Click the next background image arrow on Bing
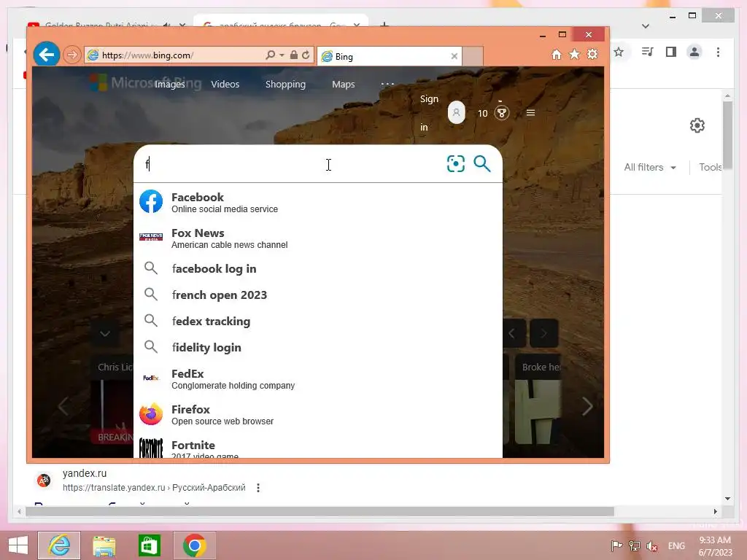 (x=544, y=333)
